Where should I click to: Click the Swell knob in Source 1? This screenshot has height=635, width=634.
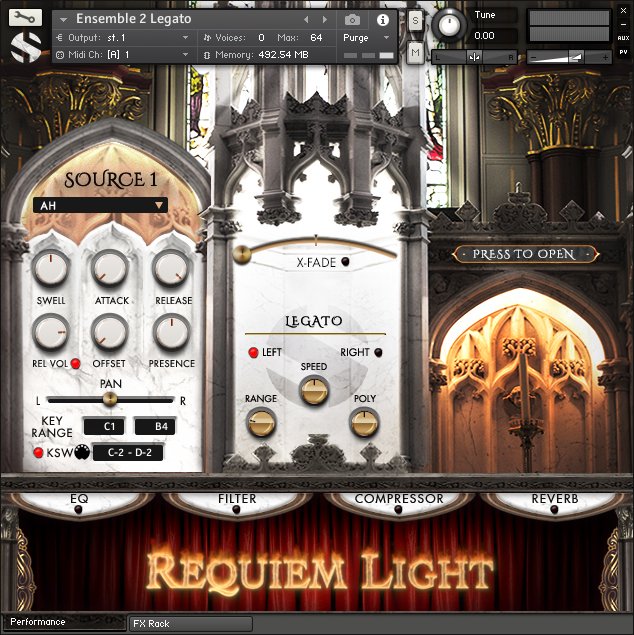pos(51,268)
